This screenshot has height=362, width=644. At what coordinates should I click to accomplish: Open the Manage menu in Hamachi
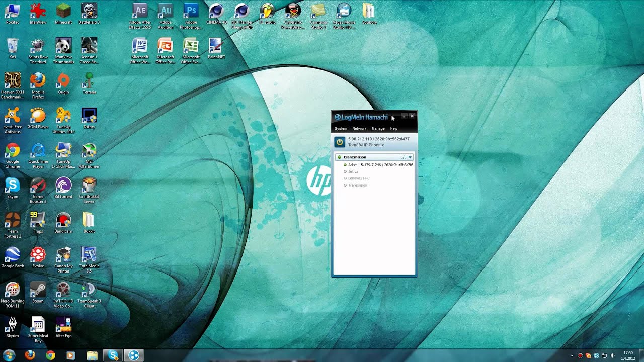pyautogui.click(x=378, y=129)
